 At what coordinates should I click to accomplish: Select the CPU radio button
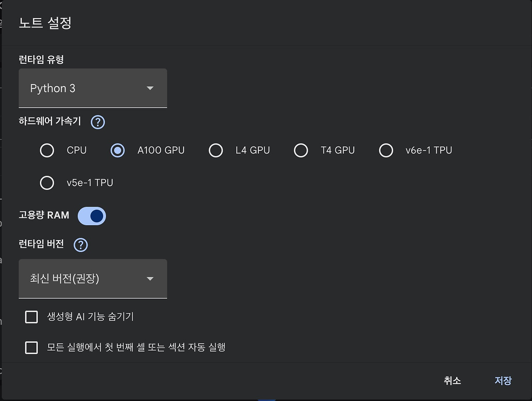pyautogui.click(x=47, y=150)
